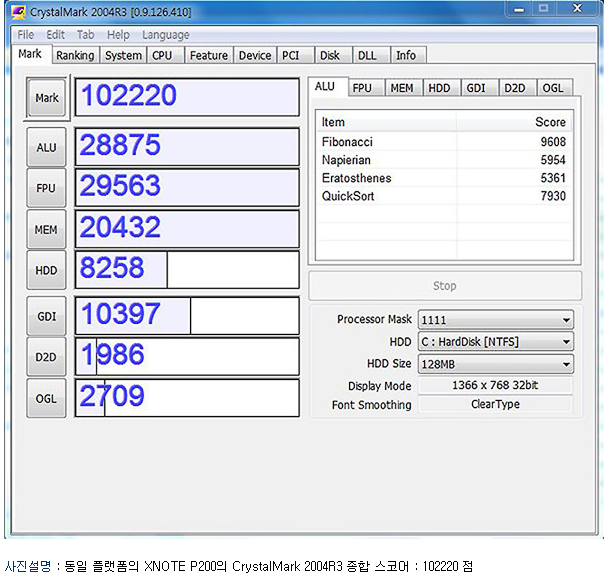
Task: Click the MEM score 20432
Action: (x=187, y=229)
